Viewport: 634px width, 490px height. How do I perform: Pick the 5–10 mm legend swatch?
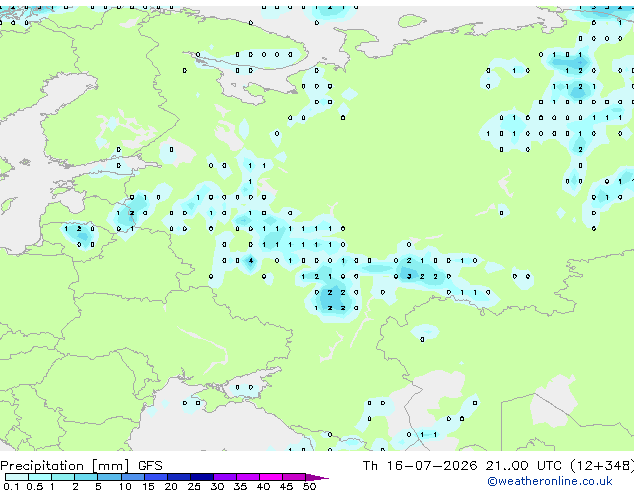pyautogui.click(x=109, y=477)
